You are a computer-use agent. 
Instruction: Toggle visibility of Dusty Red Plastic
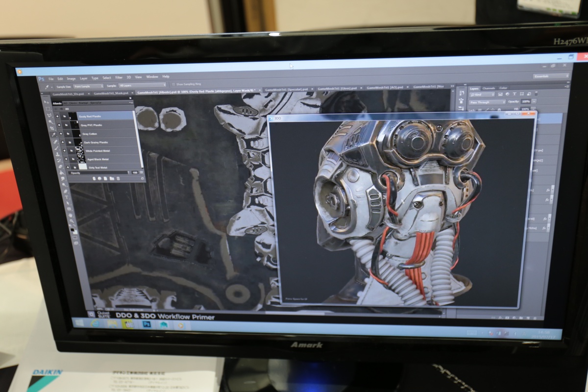point(57,116)
